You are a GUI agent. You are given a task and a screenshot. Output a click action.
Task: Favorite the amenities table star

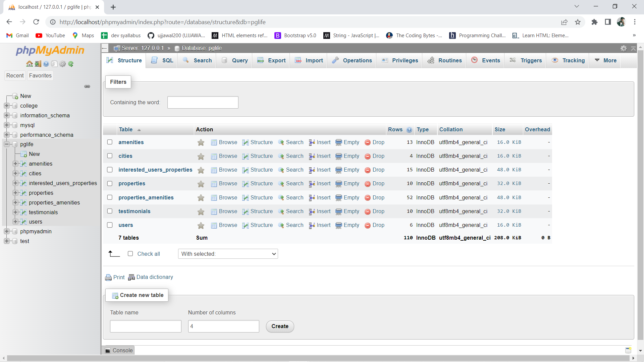pyautogui.click(x=201, y=142)
